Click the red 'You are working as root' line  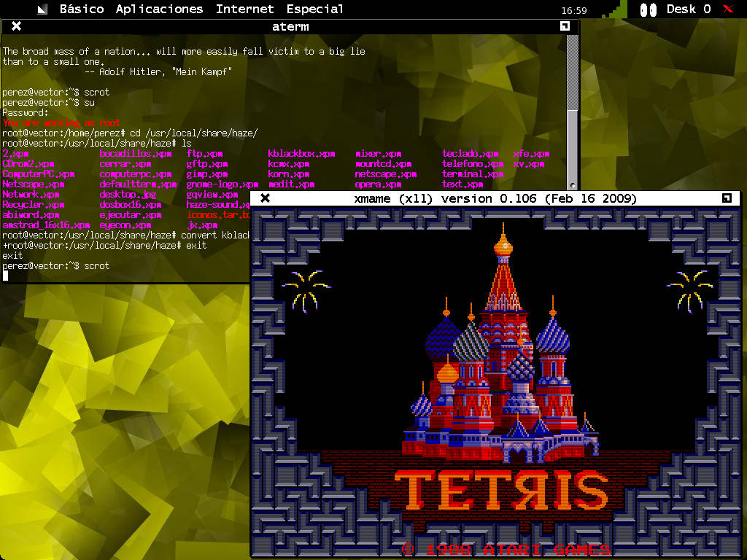pyautogui.click(x=61, y=122)
